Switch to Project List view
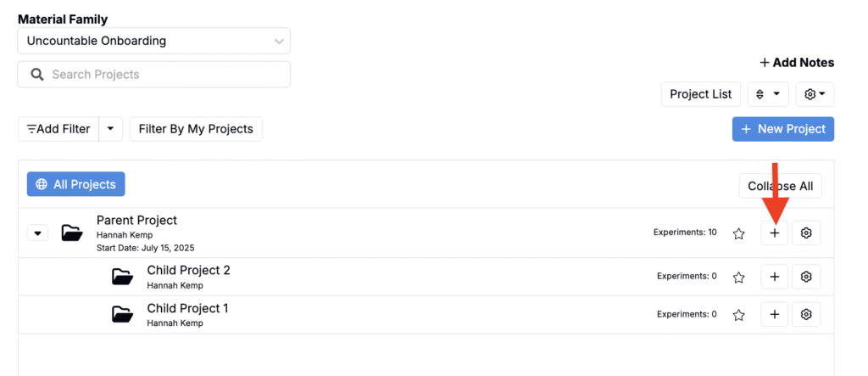The width and height of the screenshot is (868, 376). point(700,94)
